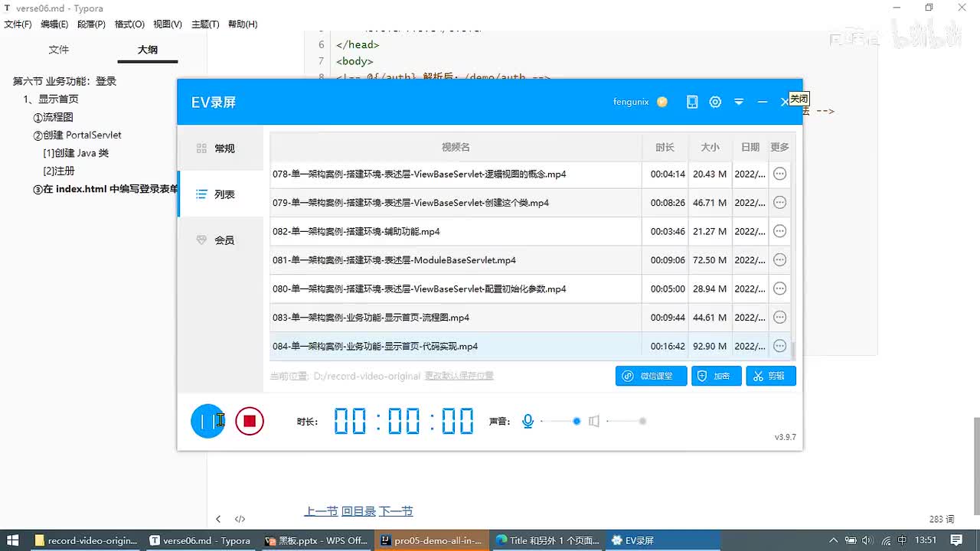Toggle the Typora sidebar with the back arrow
This screenshot has height=551, width=980.
click(218, 519)
